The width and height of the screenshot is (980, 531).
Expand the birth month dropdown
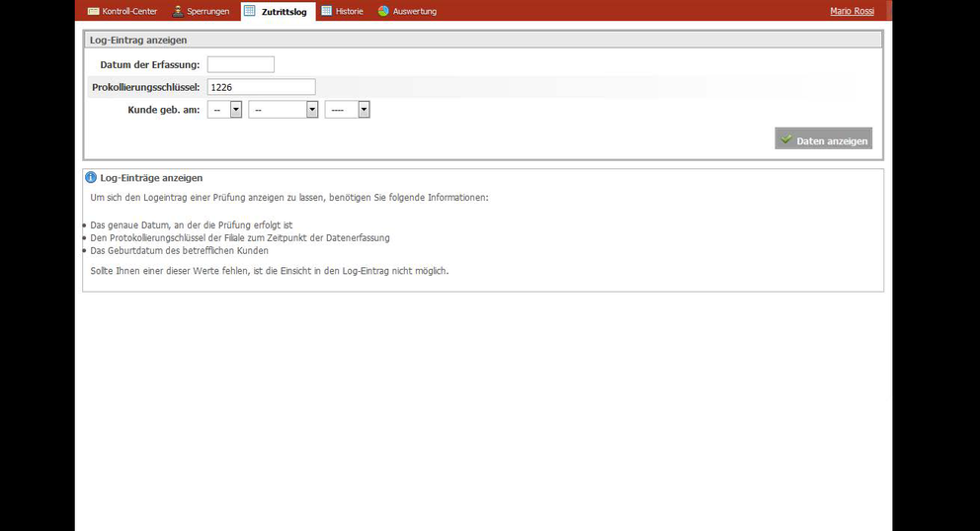tap(284, 110)
